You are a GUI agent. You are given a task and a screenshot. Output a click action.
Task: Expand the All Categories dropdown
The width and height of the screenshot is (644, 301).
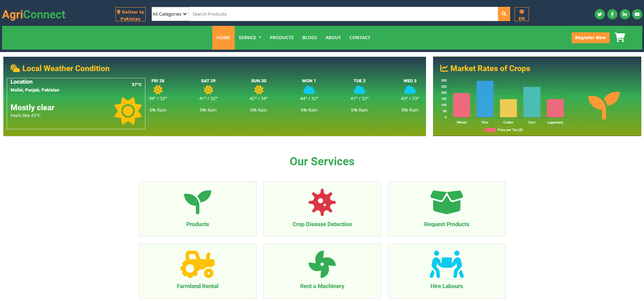170,14
